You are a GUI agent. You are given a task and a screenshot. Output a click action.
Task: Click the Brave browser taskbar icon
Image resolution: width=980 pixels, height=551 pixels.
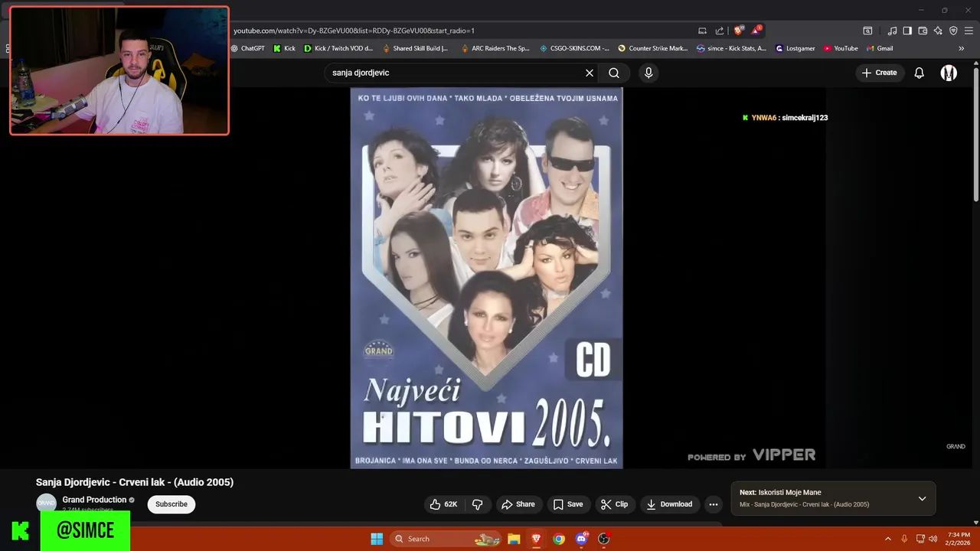click(536, 539)
